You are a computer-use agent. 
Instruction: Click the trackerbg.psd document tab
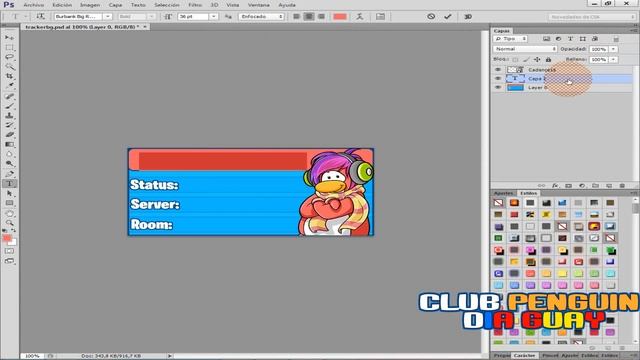click(x=82, y=27)
